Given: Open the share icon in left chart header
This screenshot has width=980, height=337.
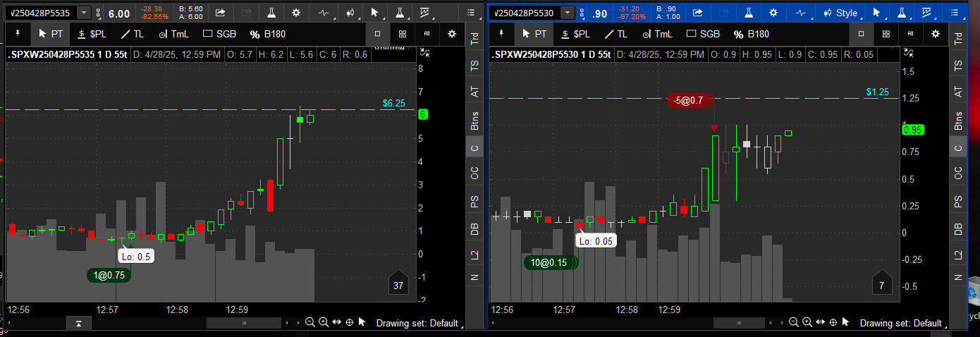Looking at the screenshot, I should (220, 13).
